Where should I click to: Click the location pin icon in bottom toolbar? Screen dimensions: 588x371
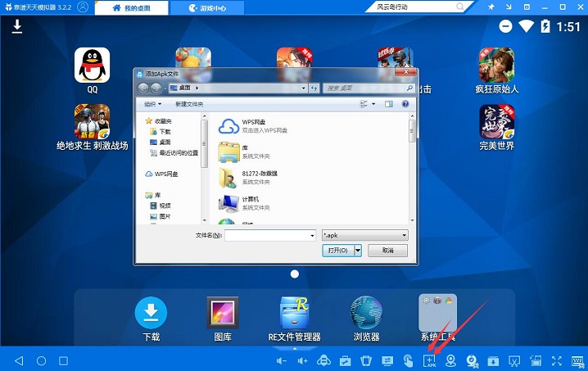point(450,361)
